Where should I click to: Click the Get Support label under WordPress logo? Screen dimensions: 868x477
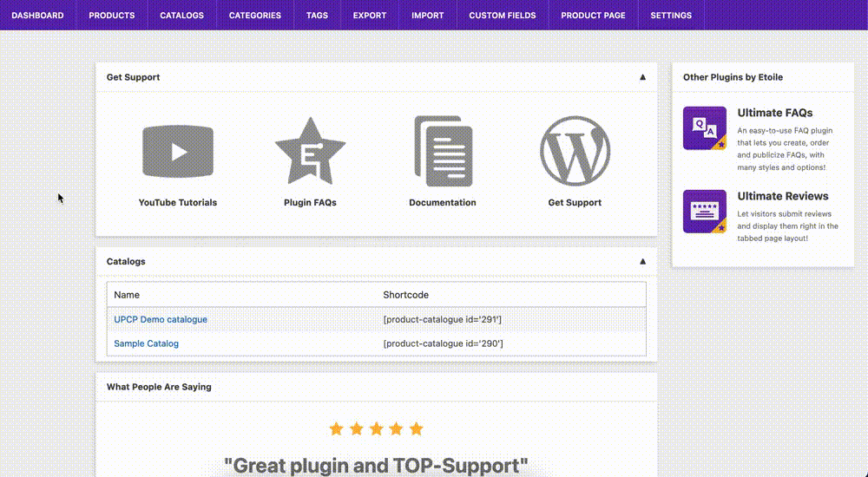pos(575,203)
